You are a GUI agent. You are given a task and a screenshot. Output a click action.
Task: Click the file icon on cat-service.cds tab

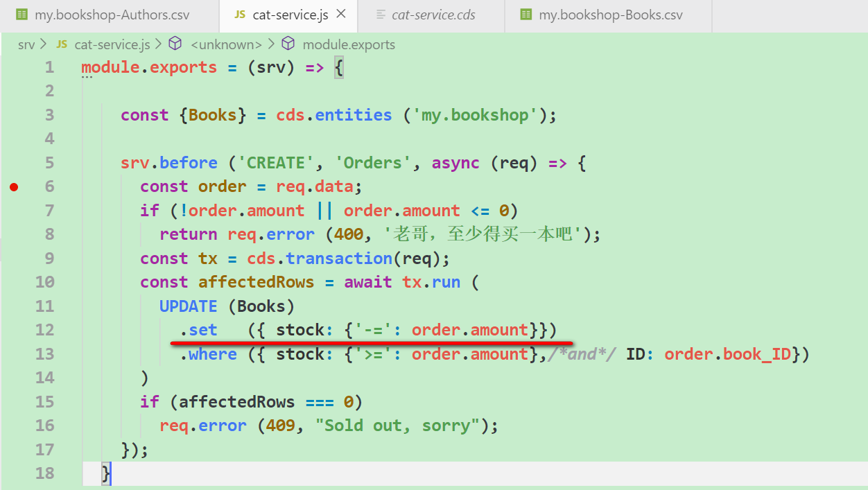[x=380, y=15]
